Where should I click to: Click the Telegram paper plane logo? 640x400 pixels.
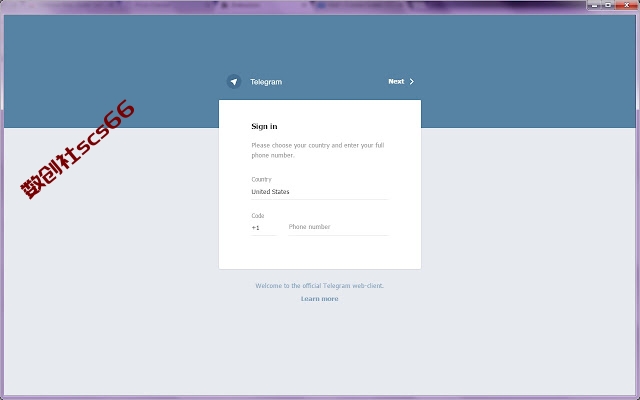pyautogui.click(x=234, y=82)
